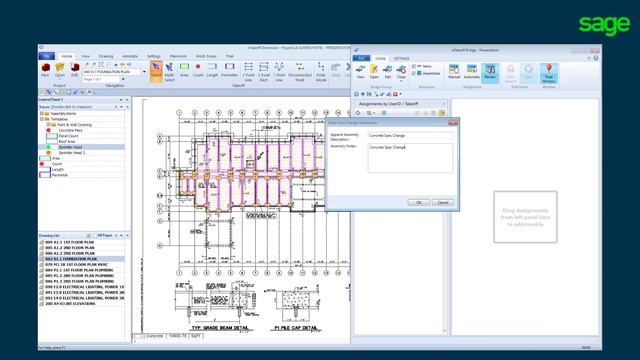Click Edit in Bridge window ribbon

pyautogui.click(x=388, y=71)
